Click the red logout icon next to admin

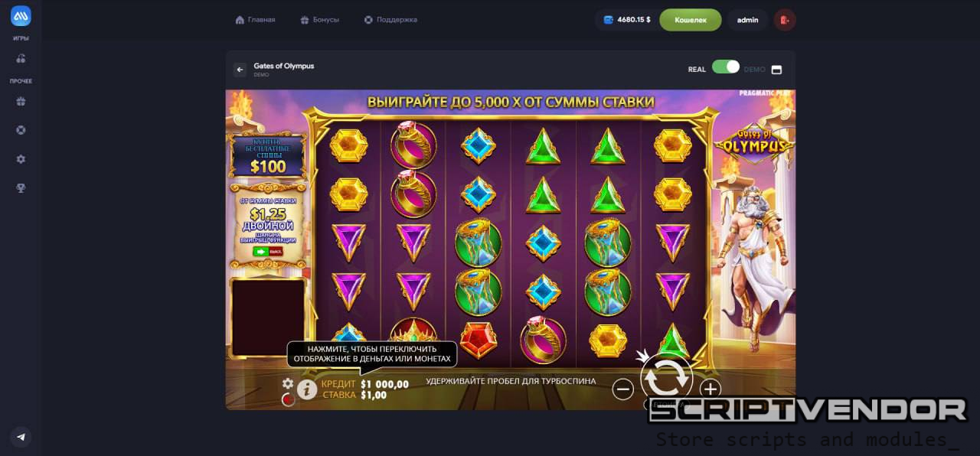(785, 20)
